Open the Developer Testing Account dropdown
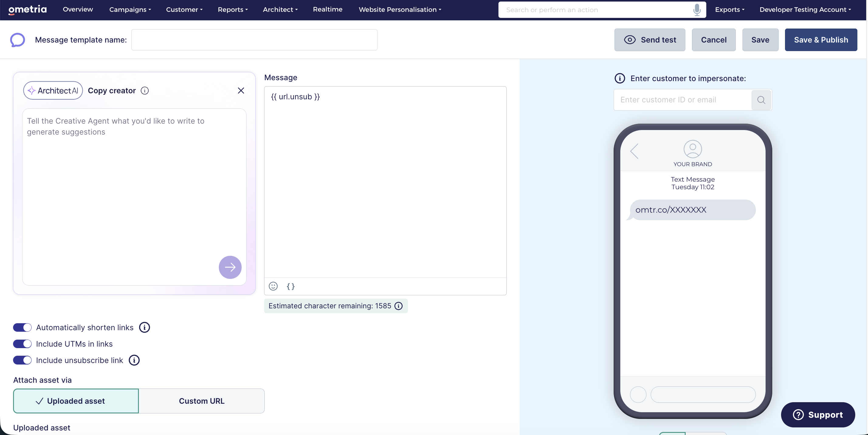868x435 pixels. click(x=805, y=9)
